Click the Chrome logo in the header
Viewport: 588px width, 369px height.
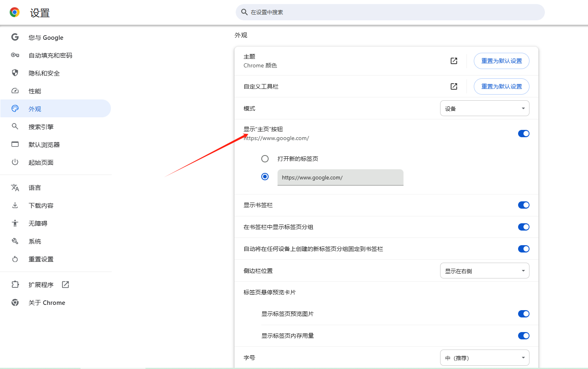15,13
